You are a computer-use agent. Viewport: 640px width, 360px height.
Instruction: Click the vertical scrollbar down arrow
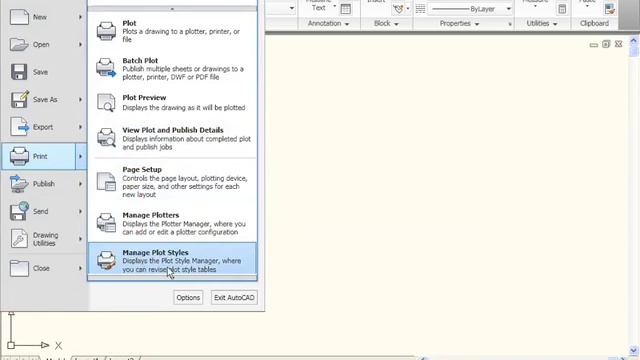point(633,350)
